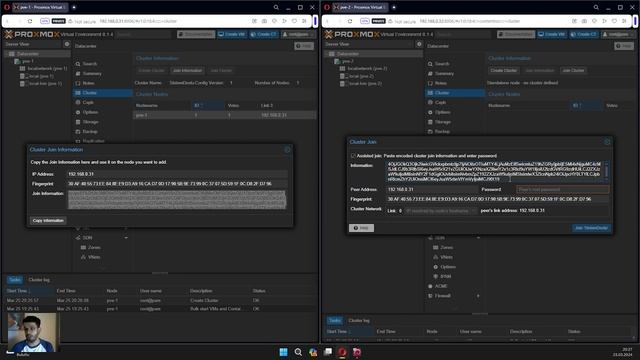The width and height of the screenshot is (640, 360).
Task: Close the Cluster Join dialog in pve-2
Action: click(607, 142)
